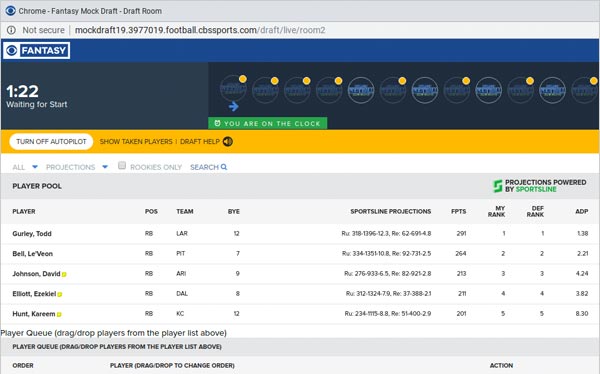Sort by MY RANK column header

coord(496,211)
